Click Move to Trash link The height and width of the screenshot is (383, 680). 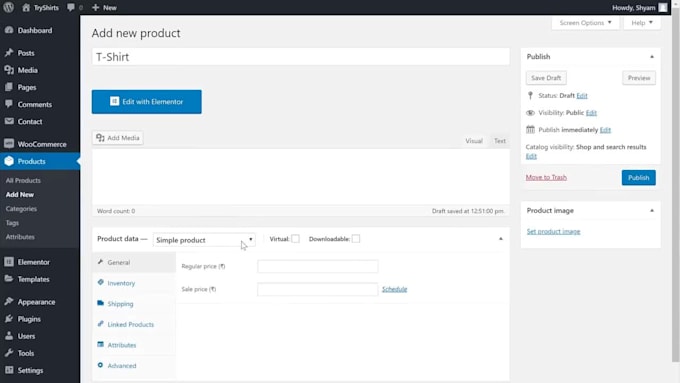[x=546, y=177]
